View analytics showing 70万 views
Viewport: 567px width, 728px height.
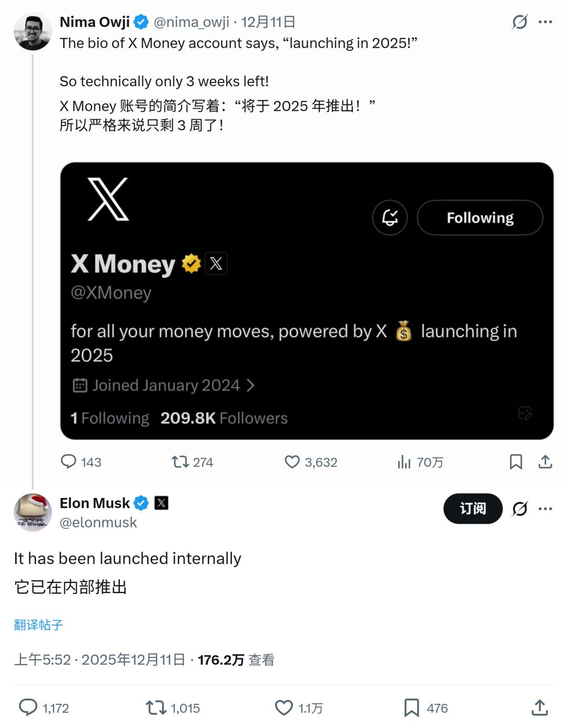pyautogui.click(x=404, y=462)
